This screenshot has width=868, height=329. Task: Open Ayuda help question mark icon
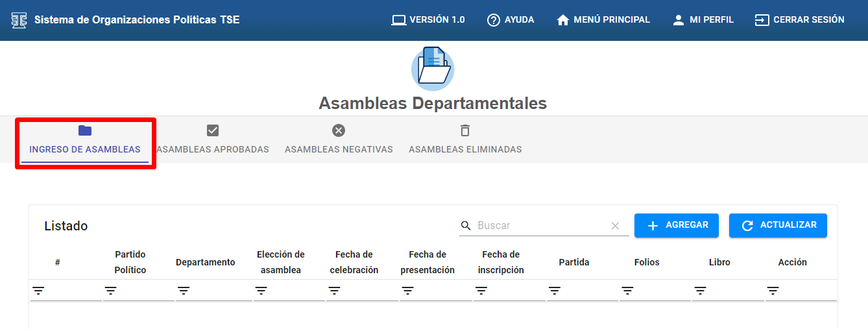493,20
